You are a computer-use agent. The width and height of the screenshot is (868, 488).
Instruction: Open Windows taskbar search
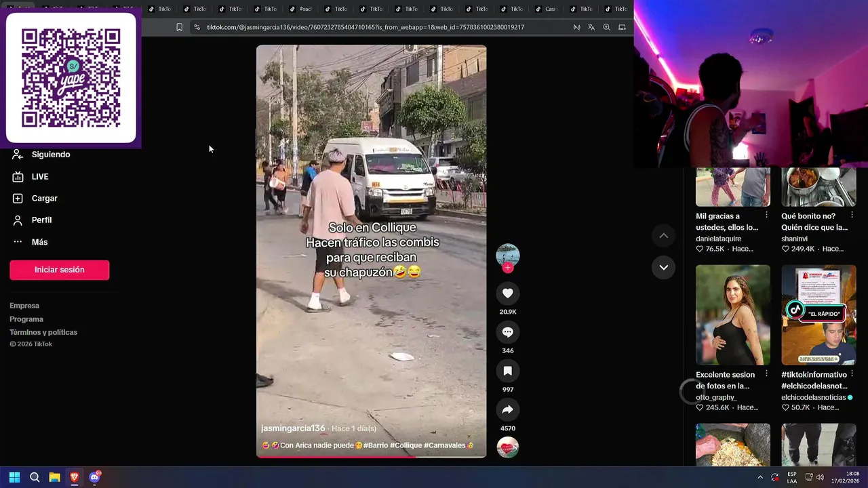click(x=35, y=477)
